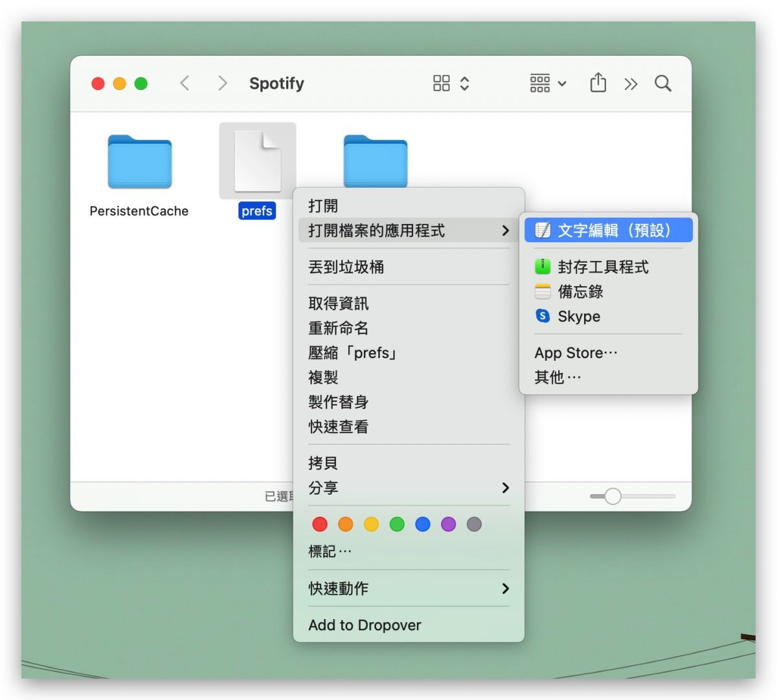777x700 pixels.
Task: Apply the yellow tag color
Action: click(371, 524)
